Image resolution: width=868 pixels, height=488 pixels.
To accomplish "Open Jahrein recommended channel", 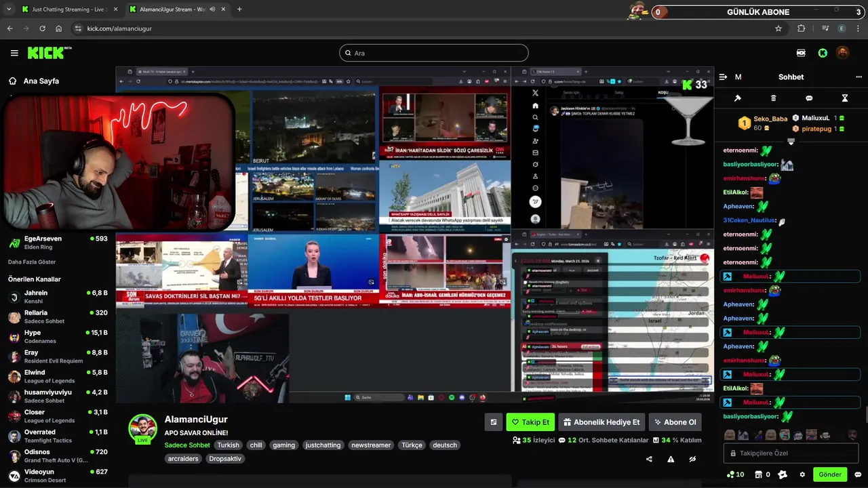I will click(58, 297).
